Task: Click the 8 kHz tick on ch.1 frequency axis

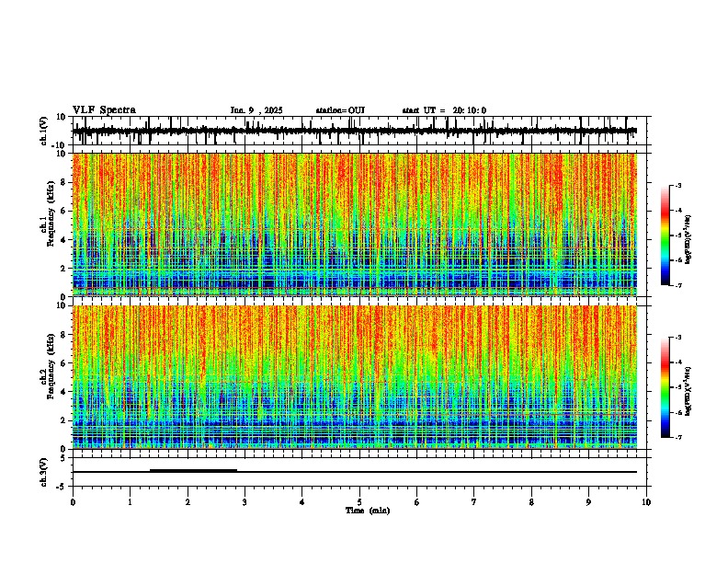Action: 63,182
